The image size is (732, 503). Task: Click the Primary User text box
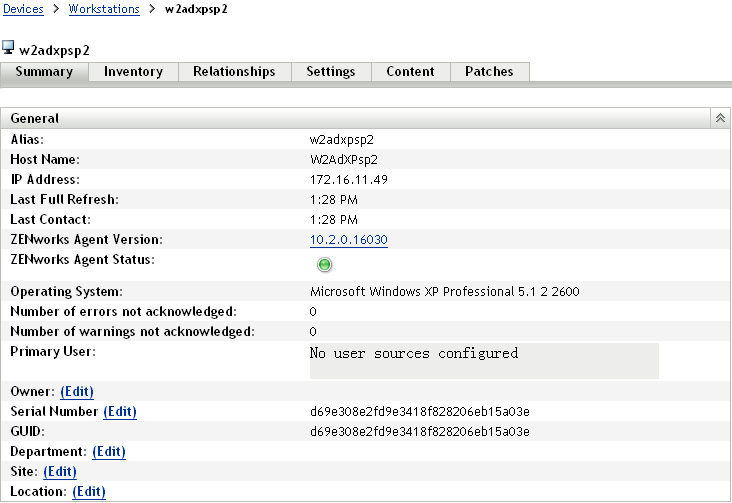pos(484,361)
